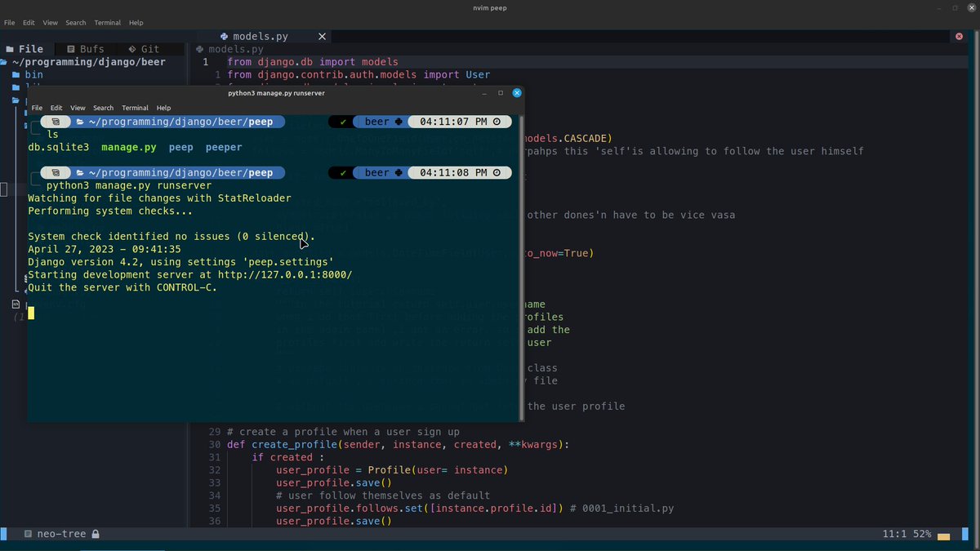Click yellow block at status line end
This screenshot has height=551, width=980.
click(944, 536)
